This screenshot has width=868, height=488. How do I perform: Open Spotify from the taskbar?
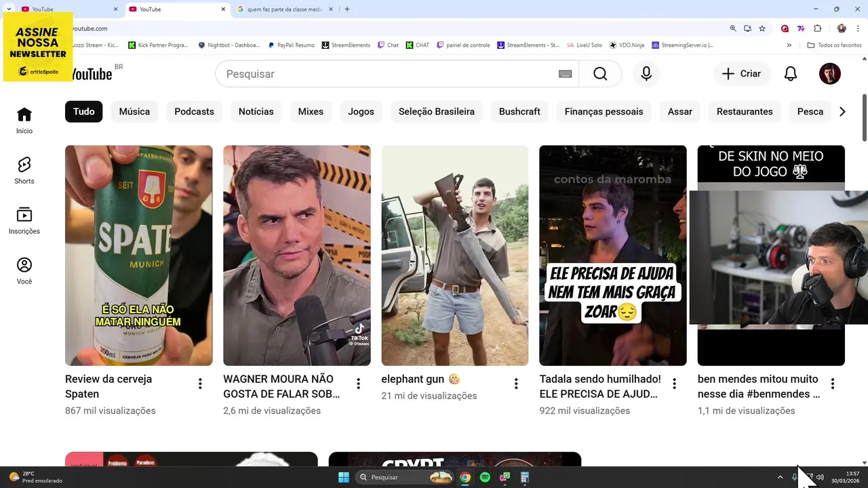485,477
